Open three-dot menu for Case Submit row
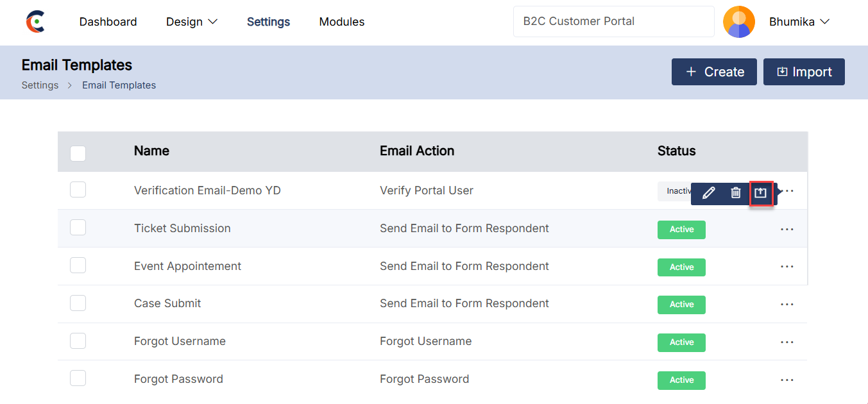868x404 pixels. click(x=787, y=305)
